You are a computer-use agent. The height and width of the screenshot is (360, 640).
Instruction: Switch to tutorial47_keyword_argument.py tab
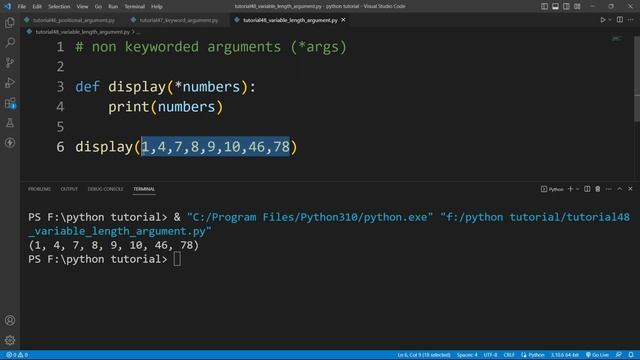[x=179, y=20]
